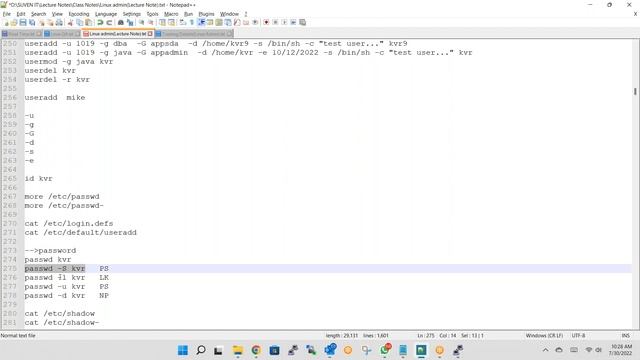
Task: Click the Save All toolbar icon
Action: (x=32, y=22)
